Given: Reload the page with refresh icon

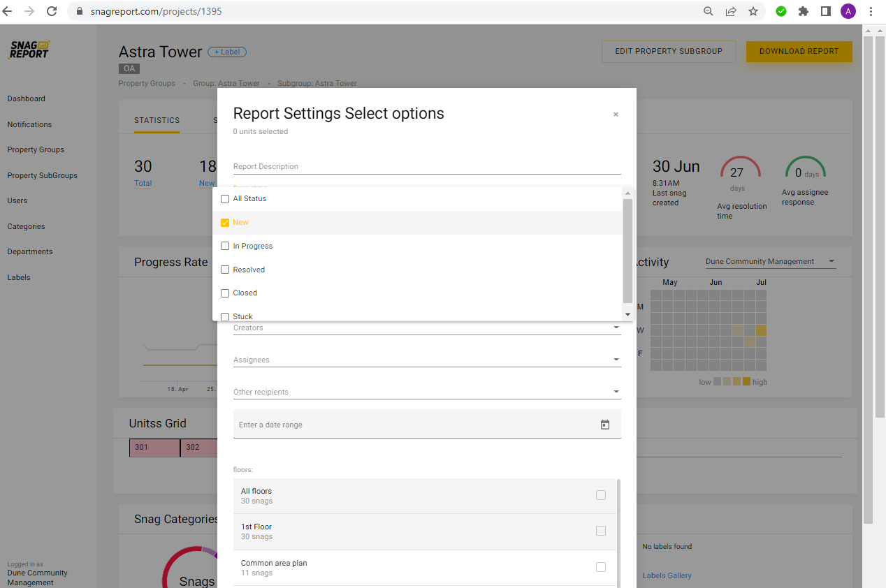Looking at the screenshot, I should pyautogui.click(x=52, y=11).
